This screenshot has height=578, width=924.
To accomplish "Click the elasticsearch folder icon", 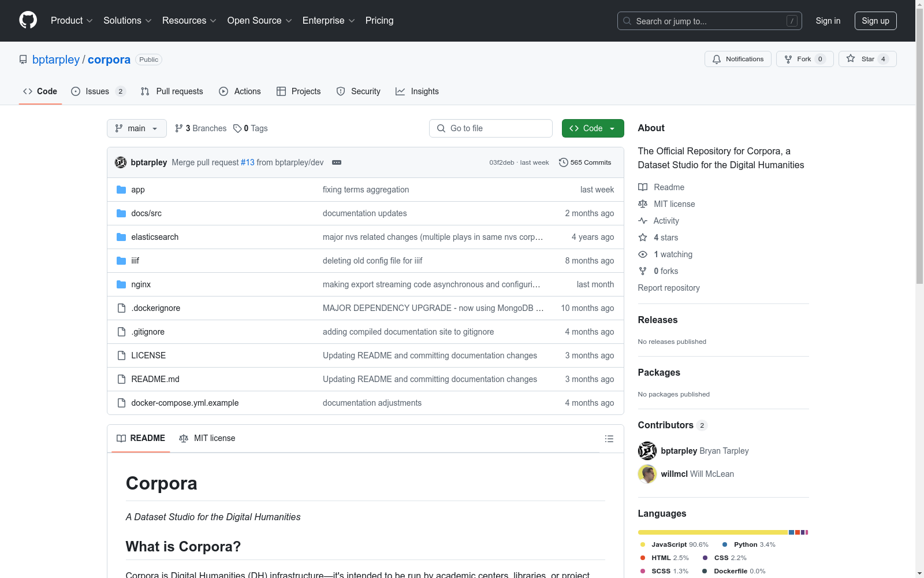I will click(x=121, y=237).
